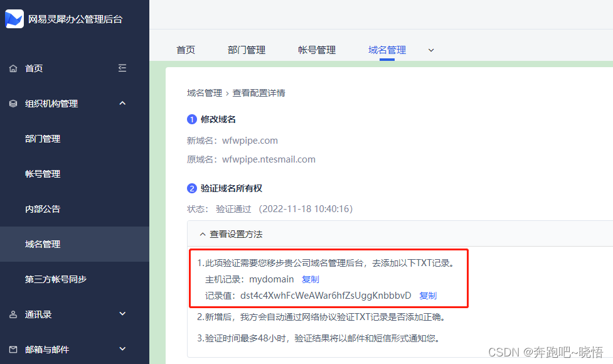
Task: Click the 网易灵犀办公管理后台 title
Action: coord(75,19)
